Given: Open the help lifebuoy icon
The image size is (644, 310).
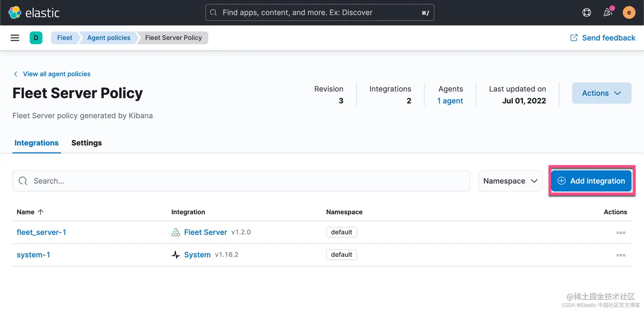Looking at the screenshot, I should coord(587,13).
